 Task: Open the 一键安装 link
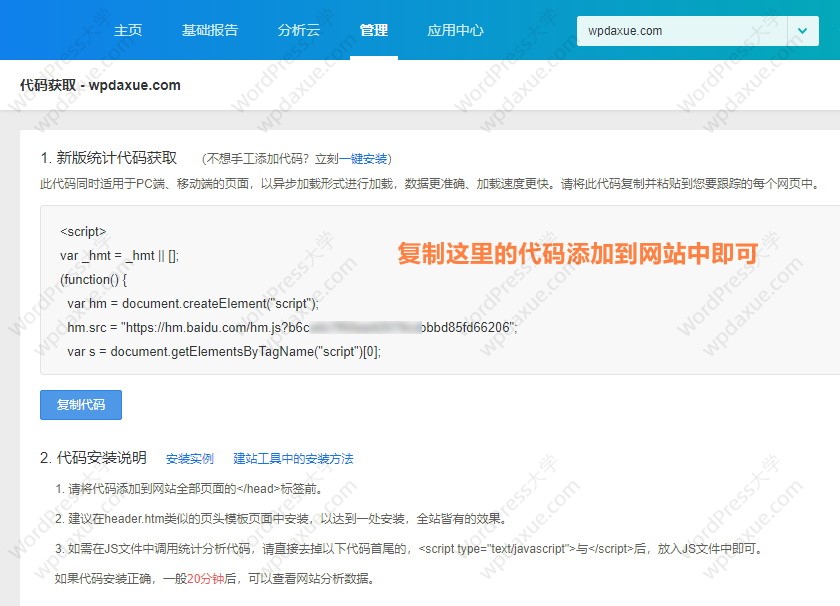pyautogui.click(x=363, y=159)
